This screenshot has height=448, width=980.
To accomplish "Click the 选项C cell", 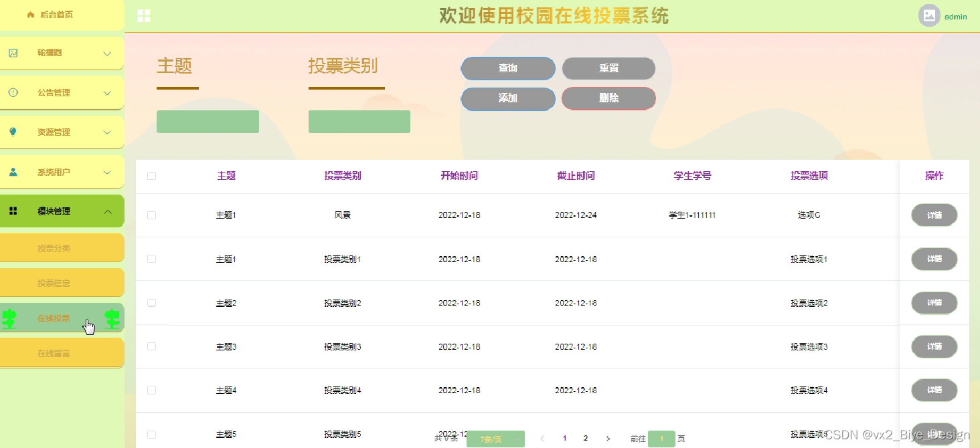I will 809,215.
